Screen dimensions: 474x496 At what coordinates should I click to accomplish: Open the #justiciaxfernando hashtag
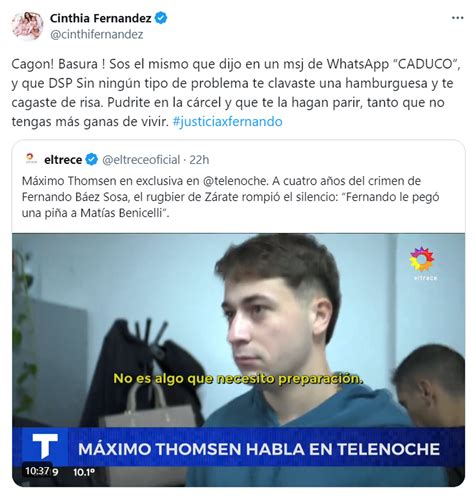click(x=227, y=121)
